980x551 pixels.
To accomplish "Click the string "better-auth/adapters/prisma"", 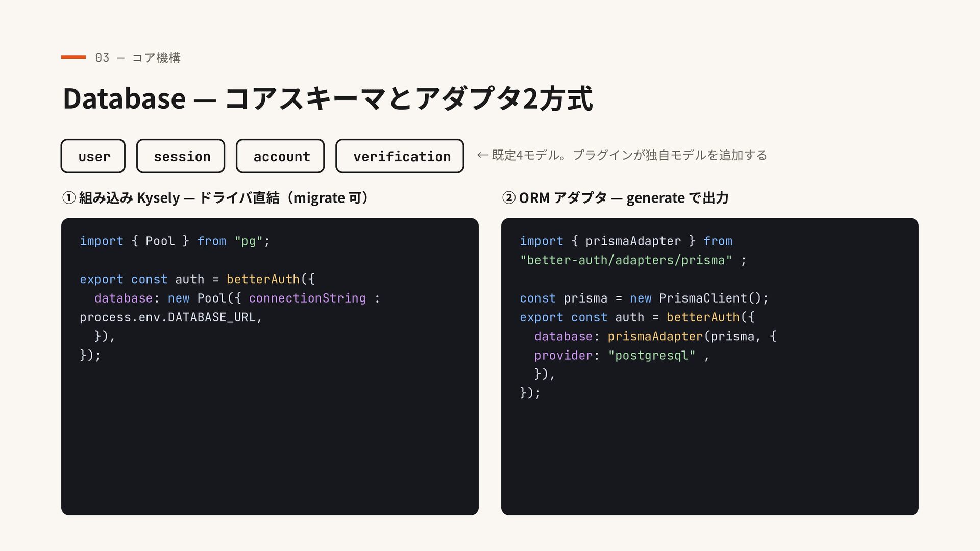I will pos(626,260).
